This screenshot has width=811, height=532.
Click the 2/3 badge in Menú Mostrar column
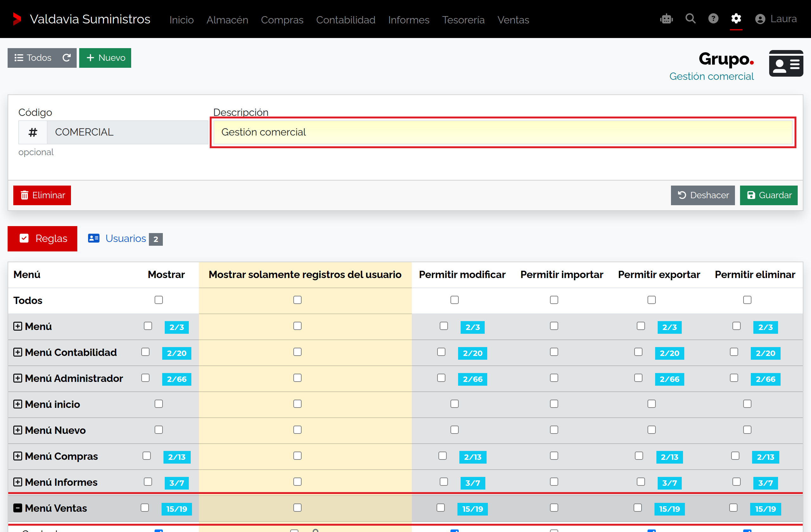[x=176, y=327]
